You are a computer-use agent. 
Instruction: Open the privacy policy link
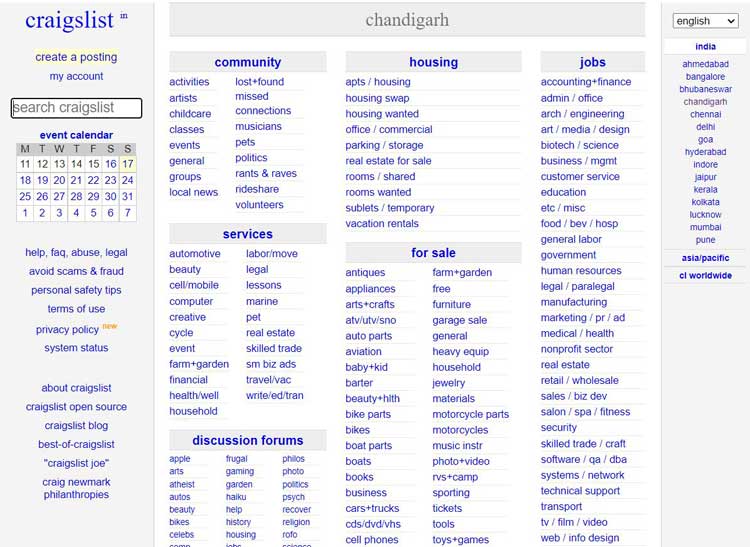tap(67, 329)
